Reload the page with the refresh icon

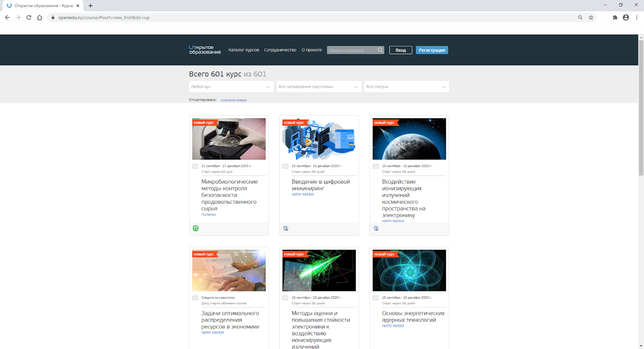point(29,17)
